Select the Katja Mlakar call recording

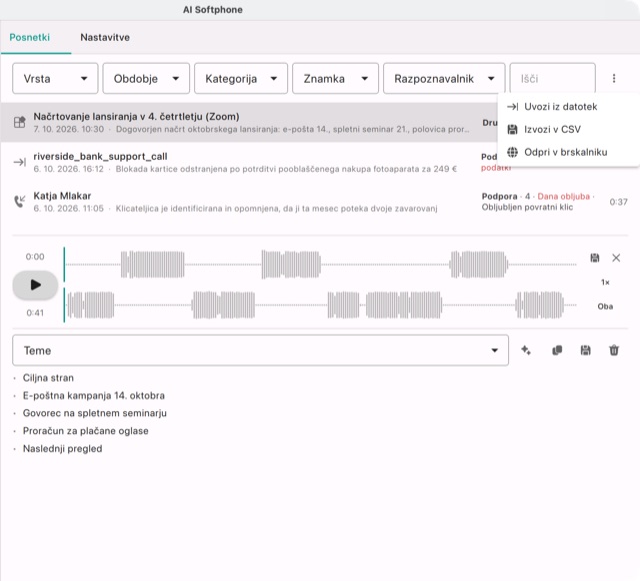pyautogui.click(x=320, y=202)
